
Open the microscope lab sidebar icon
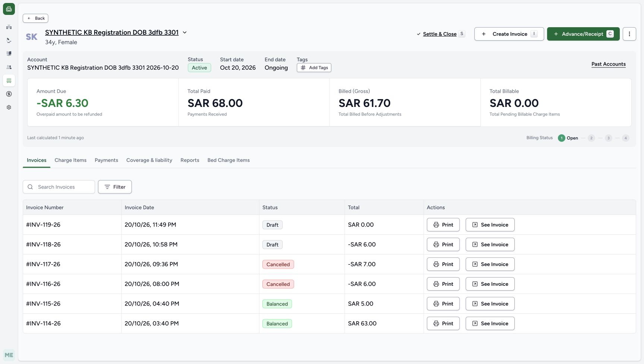point(9,40)
